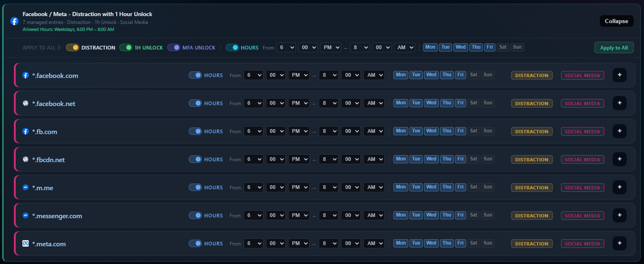Click the Social Media tag on *.facebook.net row
The image size is (644, 264).
pos(582,104)
